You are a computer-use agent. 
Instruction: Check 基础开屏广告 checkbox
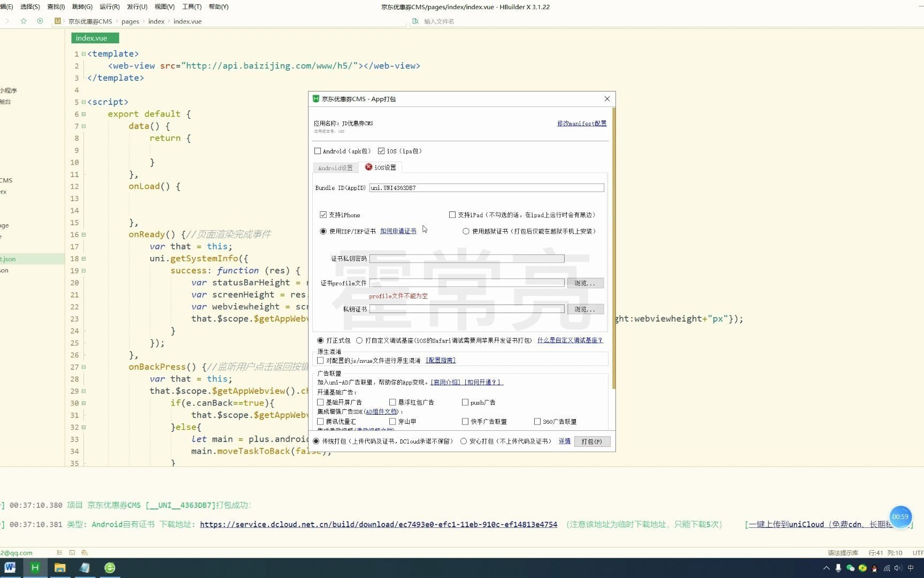point(320,402)
